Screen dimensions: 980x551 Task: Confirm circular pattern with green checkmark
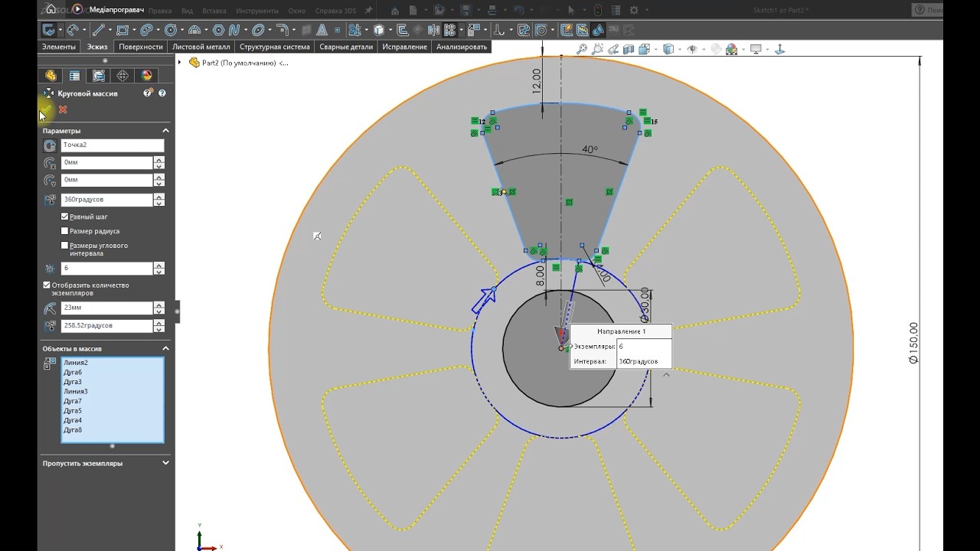pyautogui.click(x=47, y=109)
